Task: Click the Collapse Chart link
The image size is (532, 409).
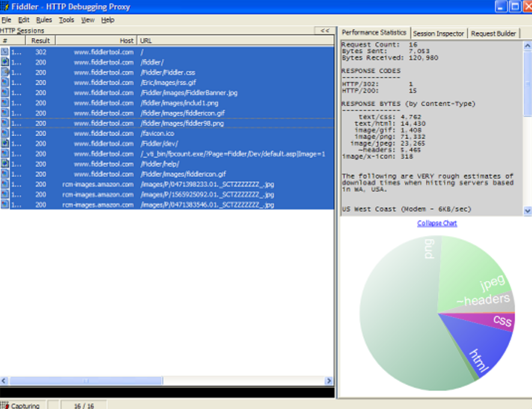Action: coord(437,223)
